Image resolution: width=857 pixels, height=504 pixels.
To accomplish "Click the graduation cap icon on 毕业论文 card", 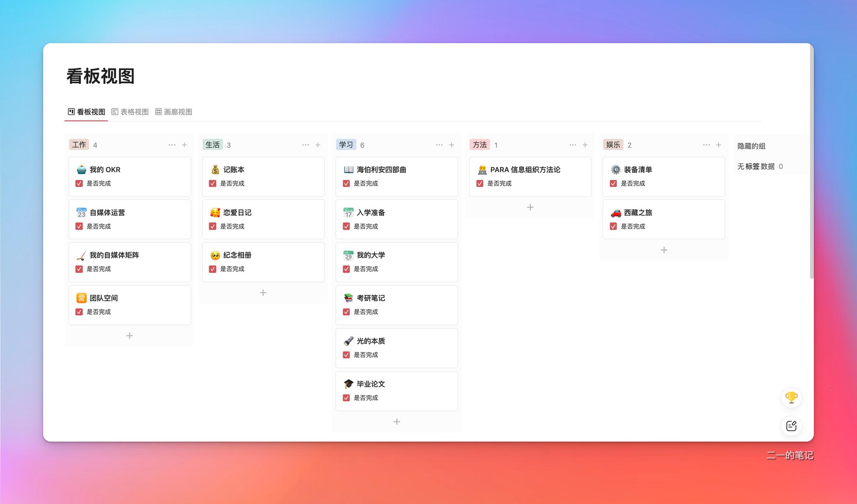I will click(x=348, y=384).
